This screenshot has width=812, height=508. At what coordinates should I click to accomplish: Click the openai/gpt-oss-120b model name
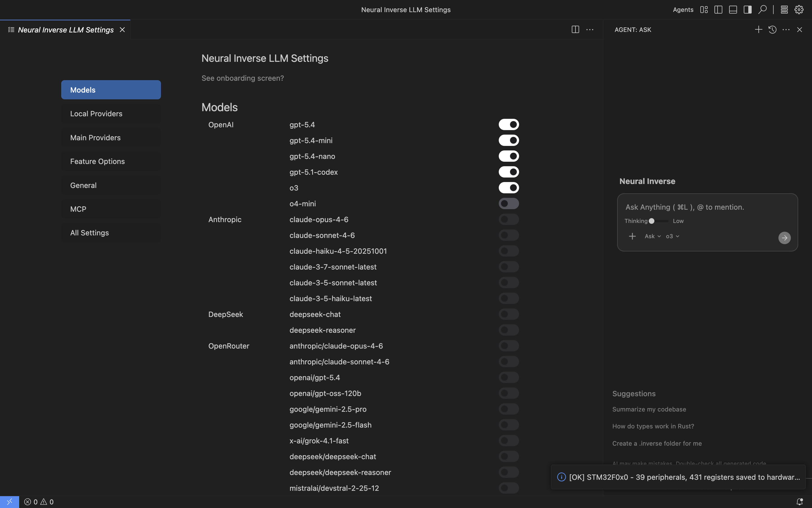tap(325, 393)
